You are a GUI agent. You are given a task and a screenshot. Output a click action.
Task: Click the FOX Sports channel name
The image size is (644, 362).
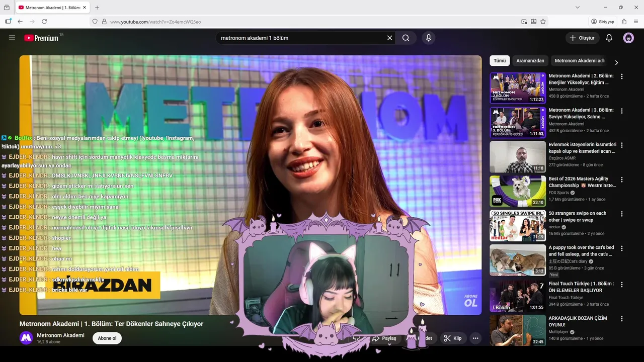[559, 193]
